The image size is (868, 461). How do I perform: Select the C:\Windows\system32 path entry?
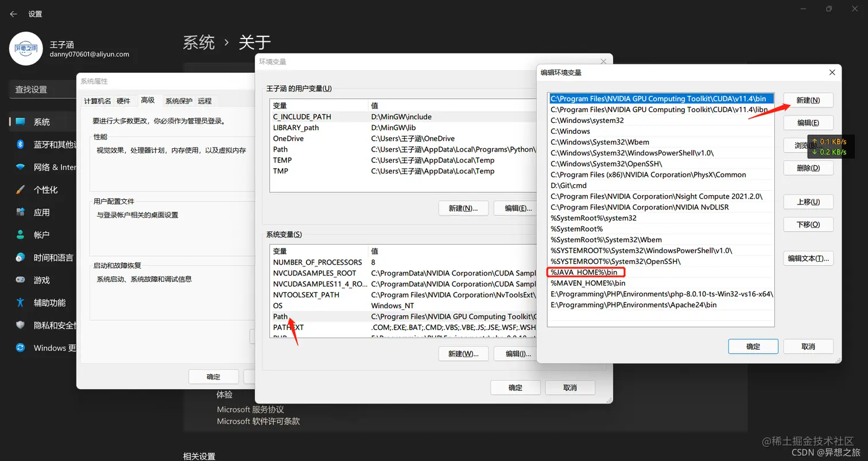661,120
